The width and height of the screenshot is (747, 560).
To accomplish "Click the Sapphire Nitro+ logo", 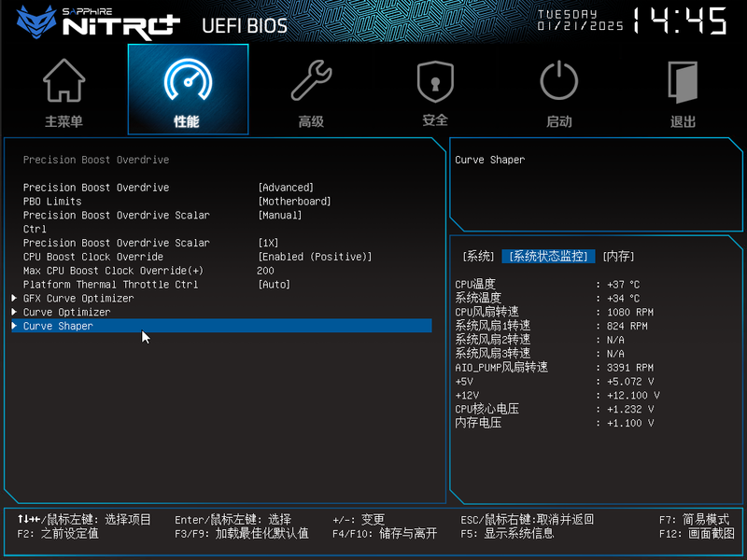I will pos(98,21).
